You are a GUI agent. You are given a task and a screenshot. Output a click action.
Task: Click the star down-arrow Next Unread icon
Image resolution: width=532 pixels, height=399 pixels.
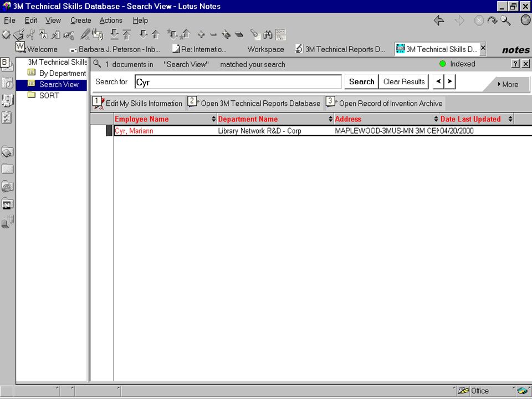coord(172,34)
